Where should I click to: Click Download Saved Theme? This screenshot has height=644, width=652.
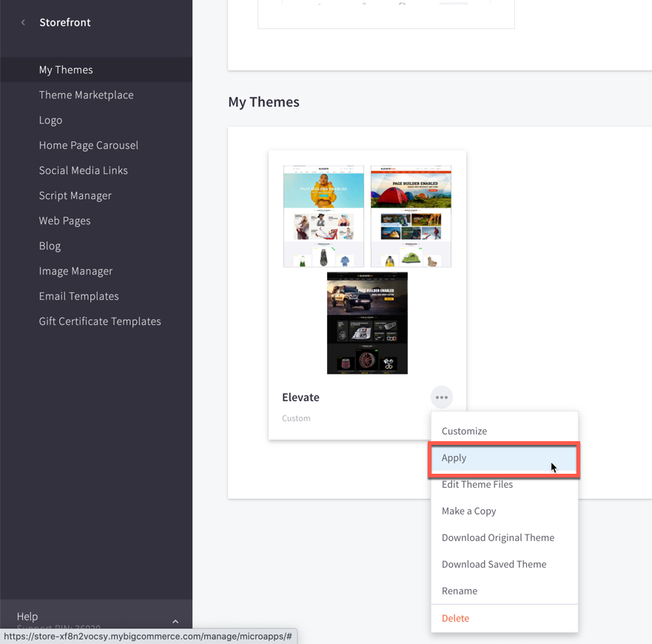[x=494, y=564]
